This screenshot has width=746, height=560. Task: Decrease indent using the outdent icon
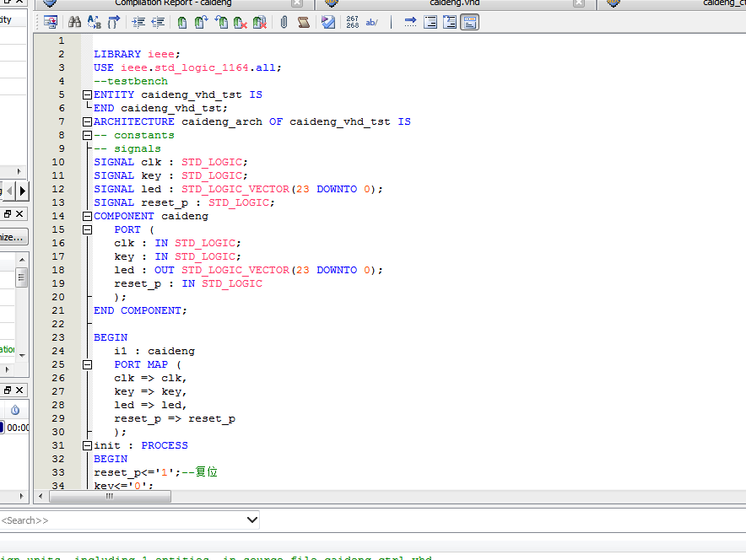(x=157, y=22)
